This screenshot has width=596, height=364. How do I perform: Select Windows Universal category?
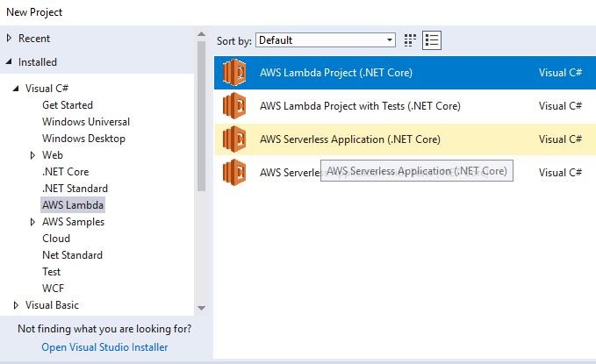(86, 122)
